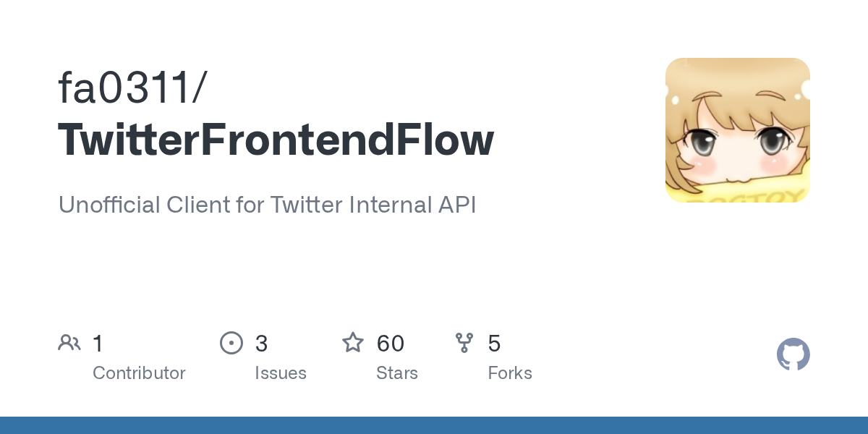Click the forks count number 5
The image size is (868, 434).
(494, 344)
